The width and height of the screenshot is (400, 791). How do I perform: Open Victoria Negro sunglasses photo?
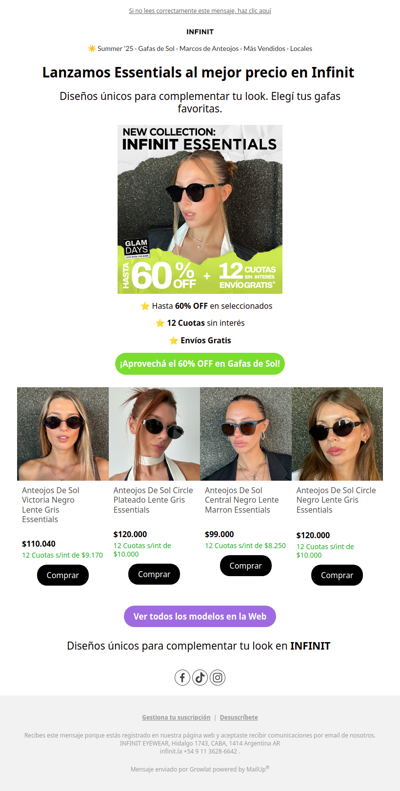coord(63,434)
